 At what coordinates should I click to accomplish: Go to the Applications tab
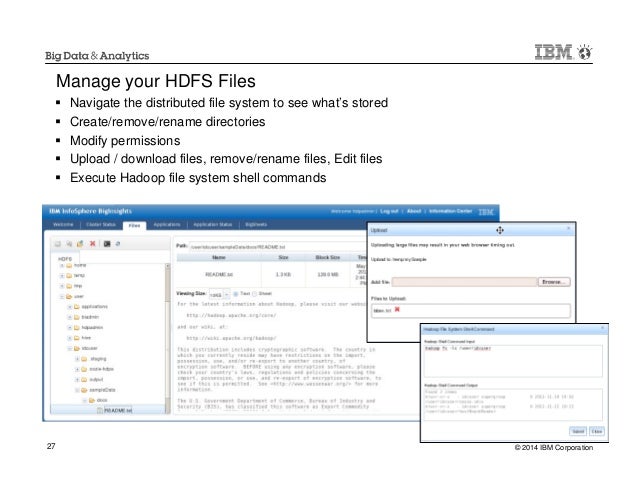click(x=167, y=225)
